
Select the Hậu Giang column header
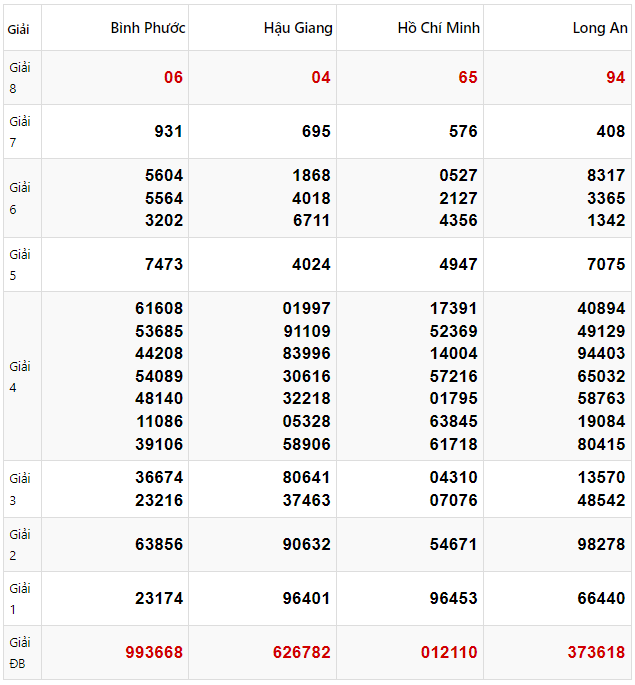coord(298,28)
